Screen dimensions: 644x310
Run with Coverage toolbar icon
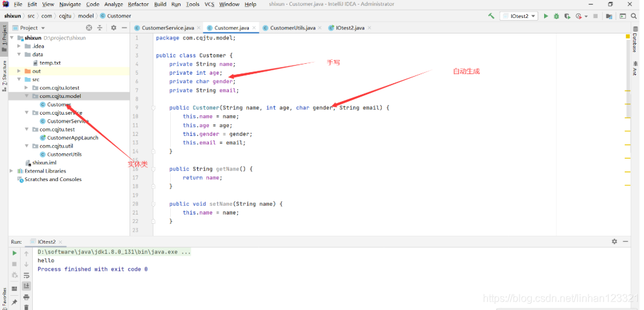(x=567, y=16)
